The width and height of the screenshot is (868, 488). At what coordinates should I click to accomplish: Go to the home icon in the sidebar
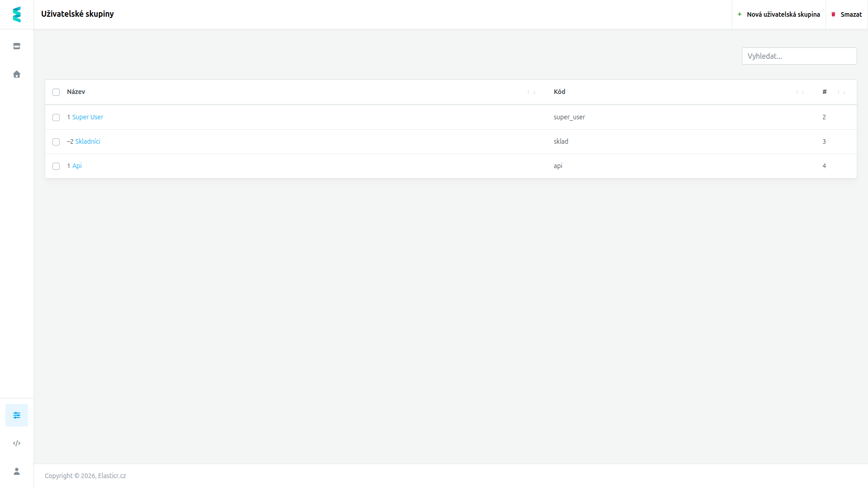pos(17,74)
